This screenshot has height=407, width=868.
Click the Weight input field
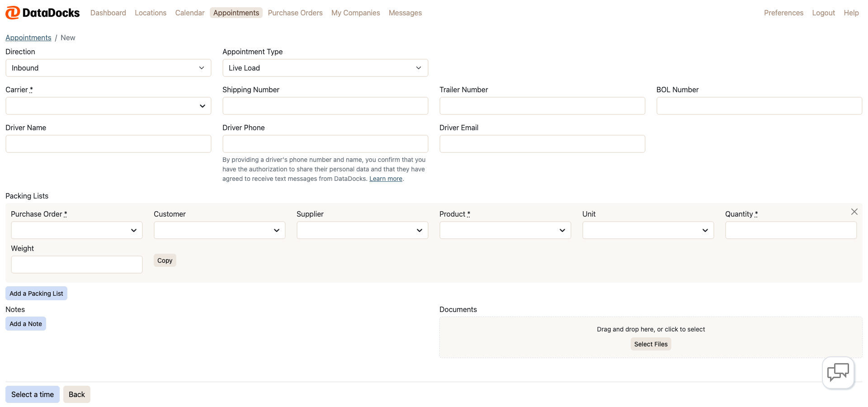(x=77, y=265)
